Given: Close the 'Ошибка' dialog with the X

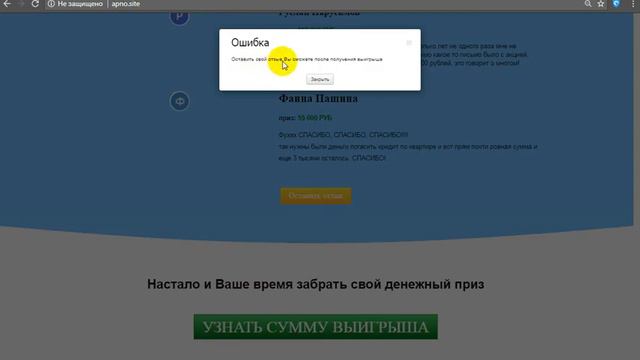Looking at the screenshot, I should pyautogui.click(x=409, y=43).
